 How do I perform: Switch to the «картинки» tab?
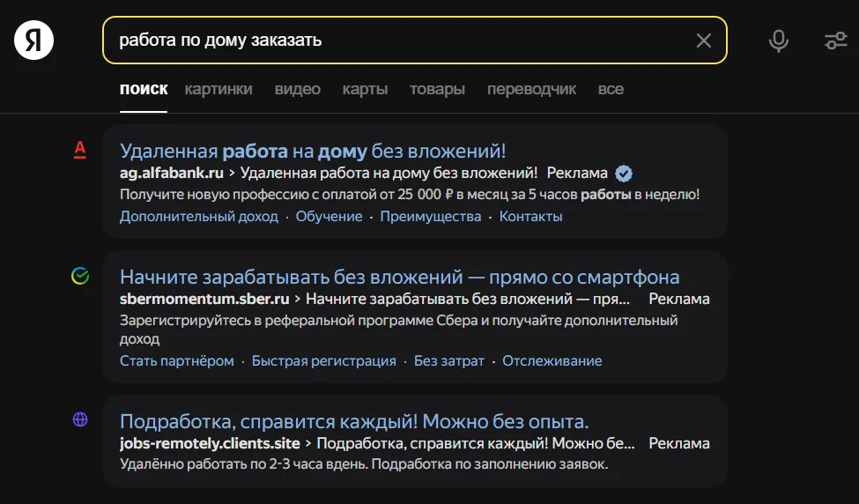click(218, 89)
